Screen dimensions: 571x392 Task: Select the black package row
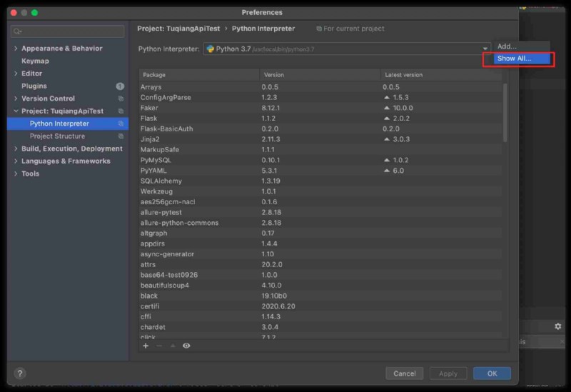coord(320,296)
